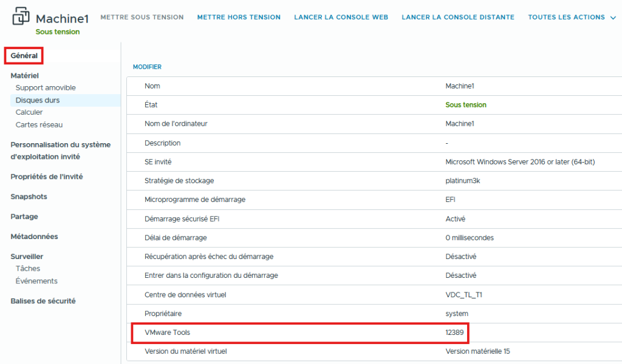The height and width of the screenshot is (364, 622).
Task: Click the virtual machine icon beside Machine1
Action: 21,18
